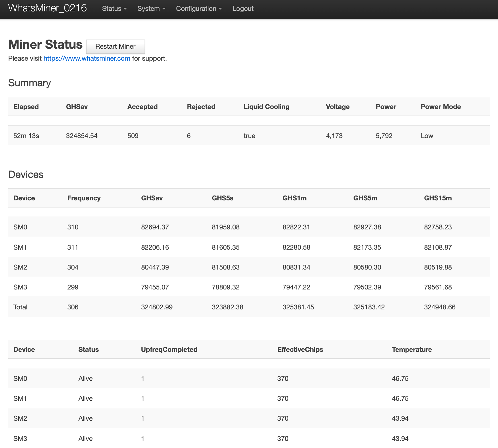The width and height of the screenshot is (498, 448).
Task: Click the SM3 GHSav value 79455.07
Action: point(155,287)
